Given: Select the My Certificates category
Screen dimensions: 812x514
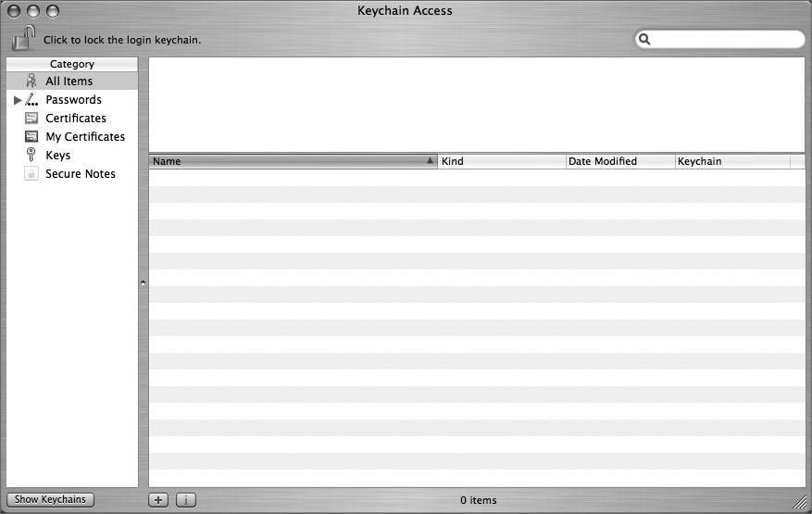Looking at the screenshot, I should click(x=72, y=137).
